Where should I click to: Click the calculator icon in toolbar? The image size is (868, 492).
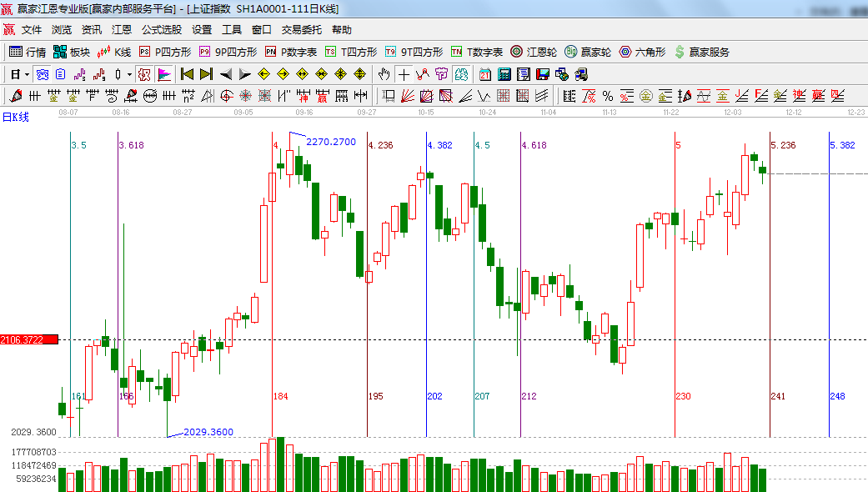(504, 74)
